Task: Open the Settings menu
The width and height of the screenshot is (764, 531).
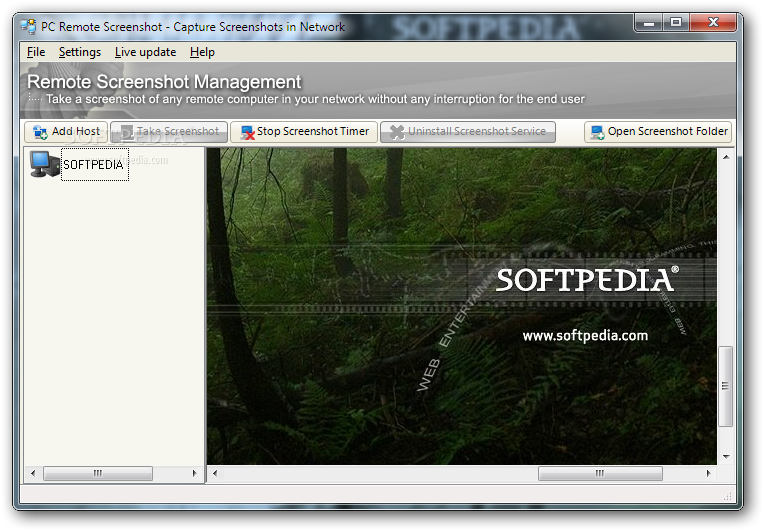Action: point(79,52)
